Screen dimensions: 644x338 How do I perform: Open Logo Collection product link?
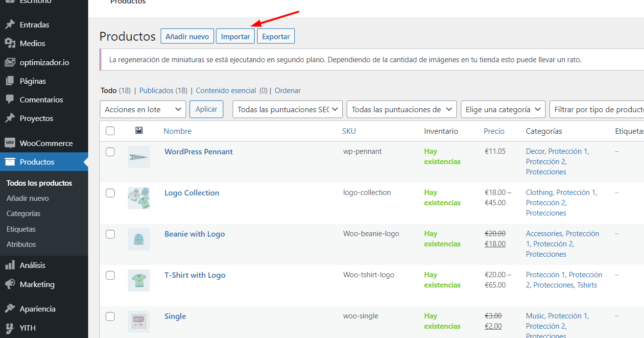191,193
